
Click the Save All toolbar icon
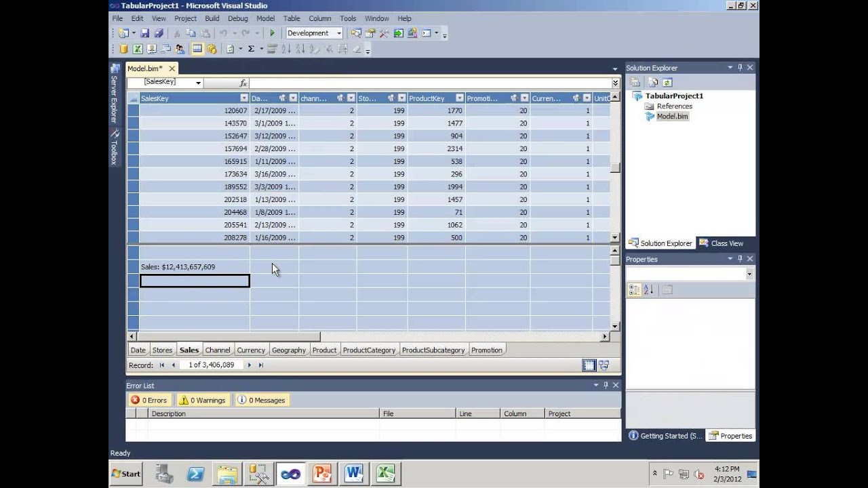(159, 33)
